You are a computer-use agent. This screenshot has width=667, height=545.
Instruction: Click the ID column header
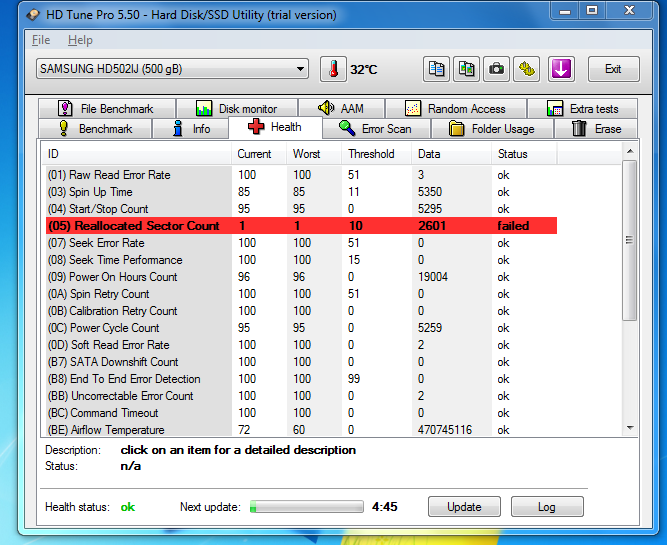(x=137, y=154)
